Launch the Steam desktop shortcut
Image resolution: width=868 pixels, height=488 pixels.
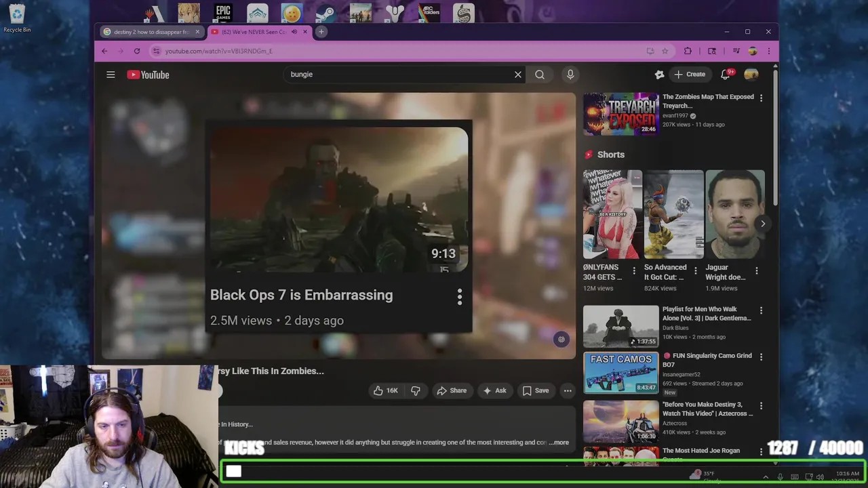325,12
